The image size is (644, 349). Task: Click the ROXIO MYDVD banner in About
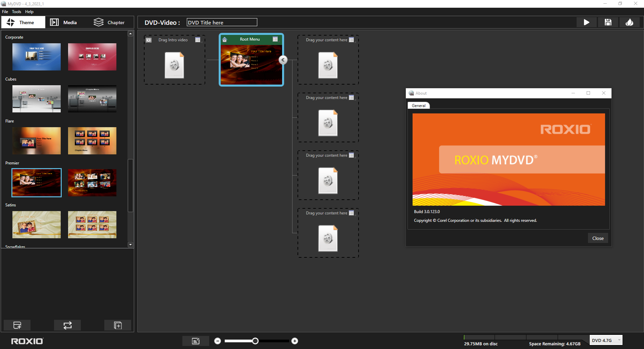[x=508, y=159]
